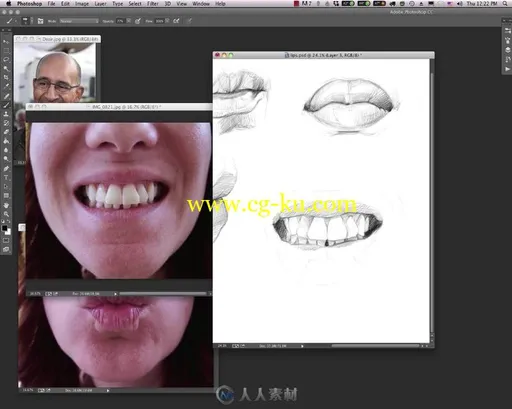Click the clock showing Thu 12:22 PM
Image resolution: width=512 pixels, height=409 pixels.
482,4
